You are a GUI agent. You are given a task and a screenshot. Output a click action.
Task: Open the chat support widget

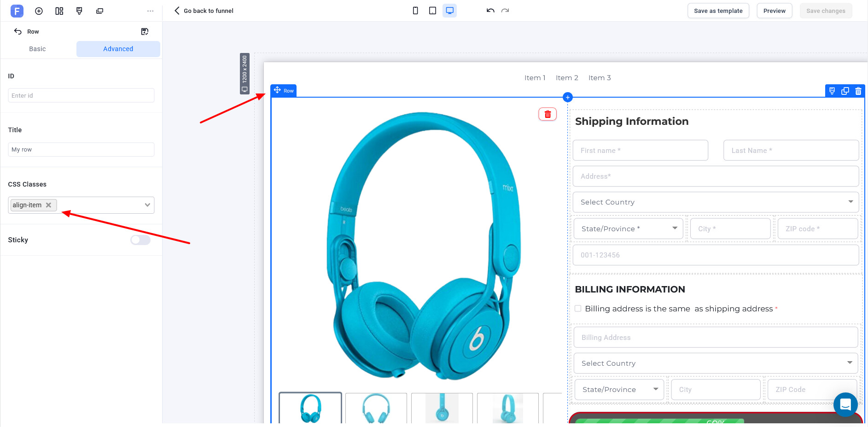[x=845, y=404]
